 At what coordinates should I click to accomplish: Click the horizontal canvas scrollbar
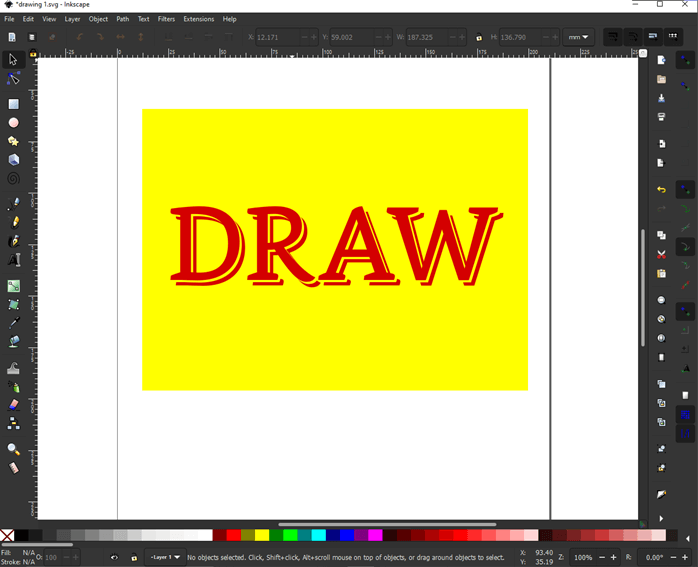[x=387, y=524]
